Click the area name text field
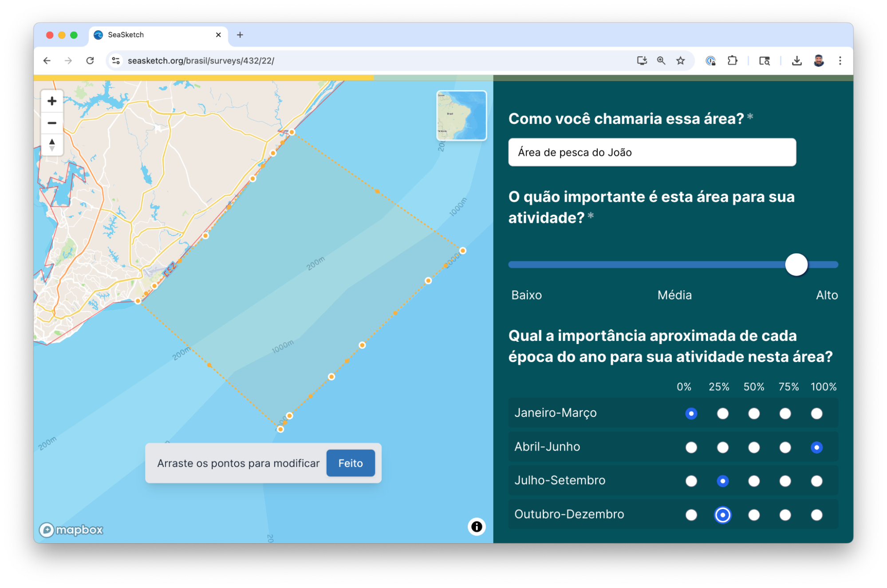 (652, 152)
